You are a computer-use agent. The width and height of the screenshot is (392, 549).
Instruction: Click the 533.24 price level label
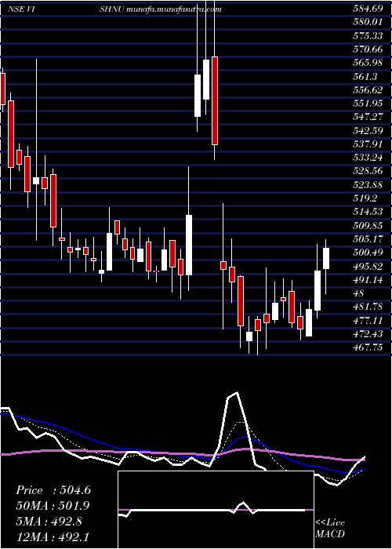tap(368, 158)
